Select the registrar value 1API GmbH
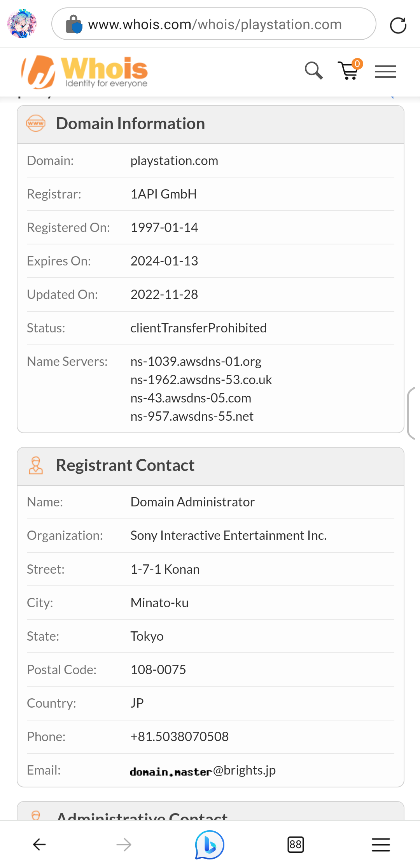 pyautogui.click(x=164, y=194)
